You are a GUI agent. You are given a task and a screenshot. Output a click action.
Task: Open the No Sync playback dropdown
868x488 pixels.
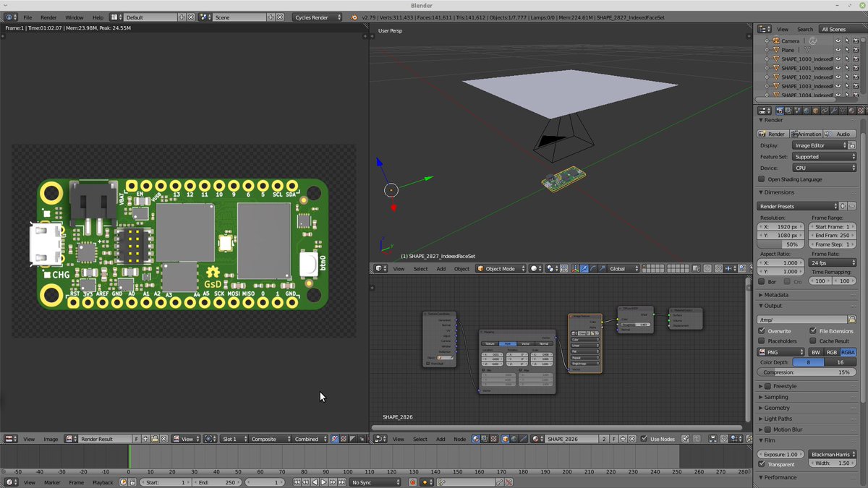pos(375,482)
